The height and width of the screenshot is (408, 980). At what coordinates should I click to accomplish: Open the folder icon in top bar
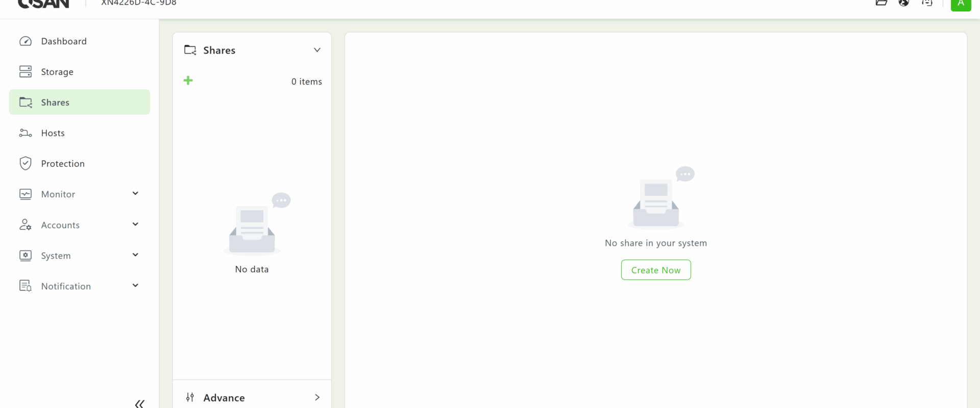pos(881,3)
